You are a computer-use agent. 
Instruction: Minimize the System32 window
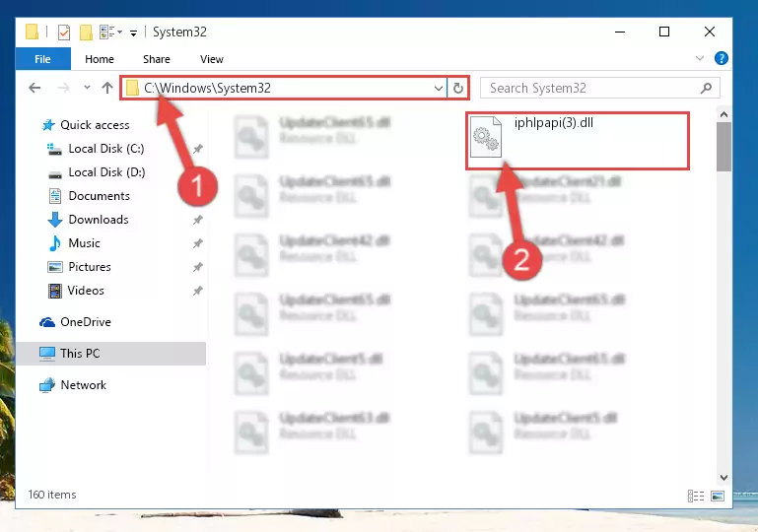[620, 32]
